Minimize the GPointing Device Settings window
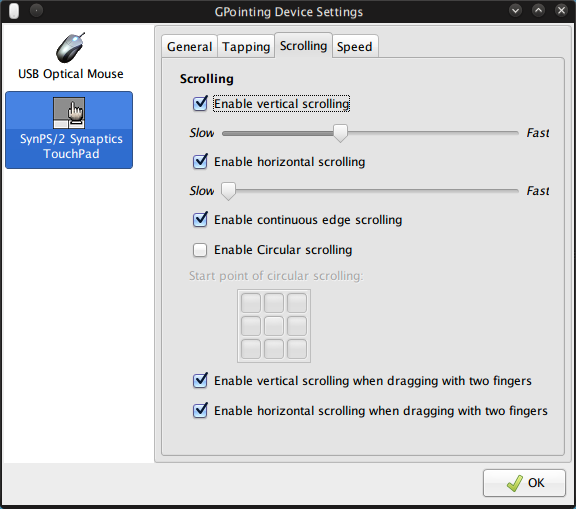576x509 pixels. pyautogui.click(x=515, y=11)
